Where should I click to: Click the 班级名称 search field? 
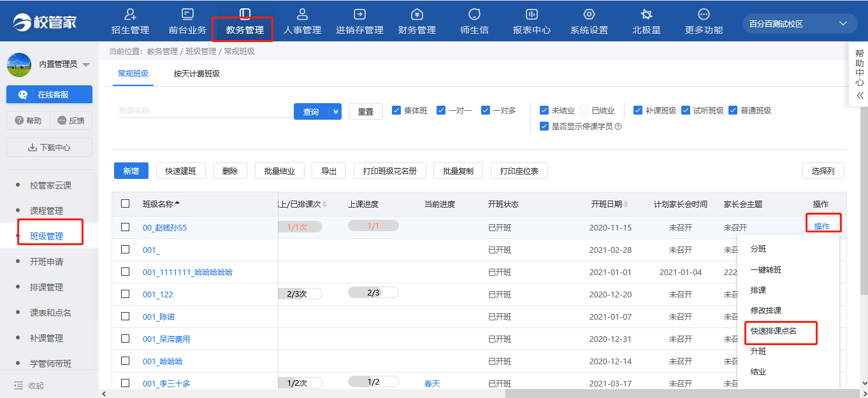pyautogui.click(x=203, y=110)
